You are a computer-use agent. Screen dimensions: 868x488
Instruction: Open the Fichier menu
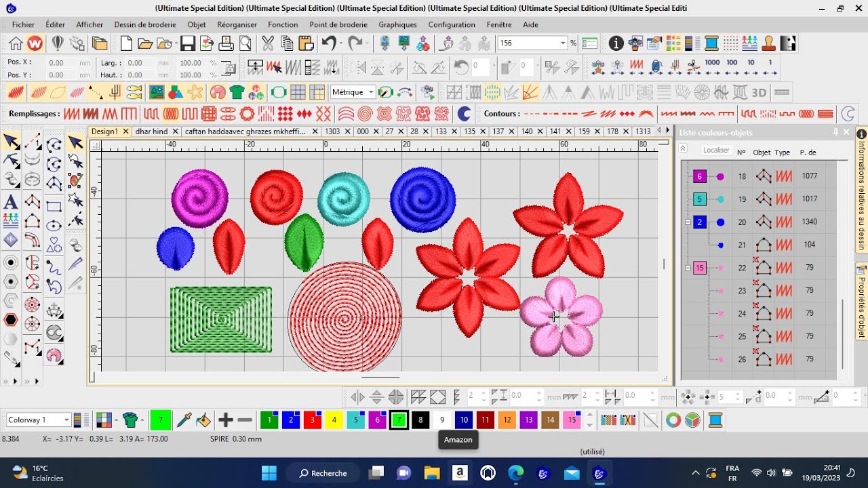[x=23, y=24]
